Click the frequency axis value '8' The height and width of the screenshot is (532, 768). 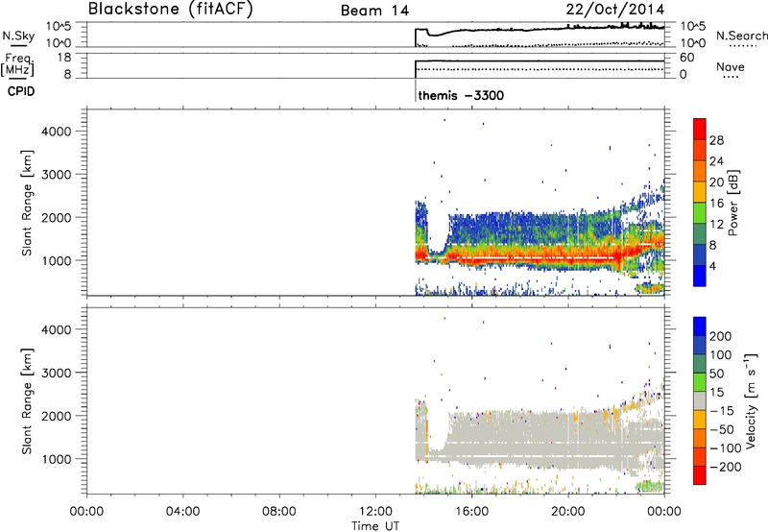(67, 75)
